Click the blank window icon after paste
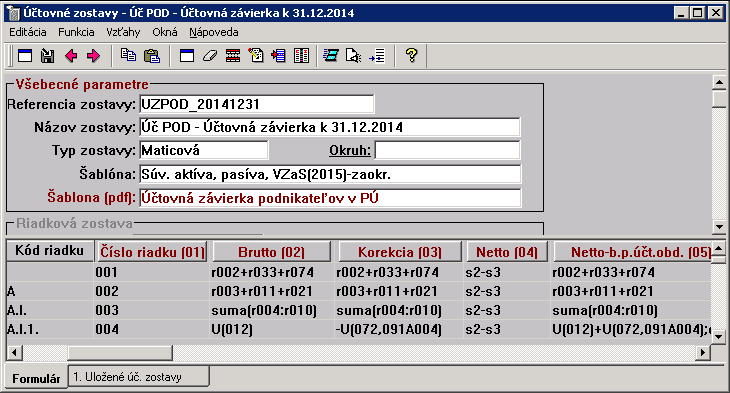This screenshot has height=393, width=730. pos(187,56)
